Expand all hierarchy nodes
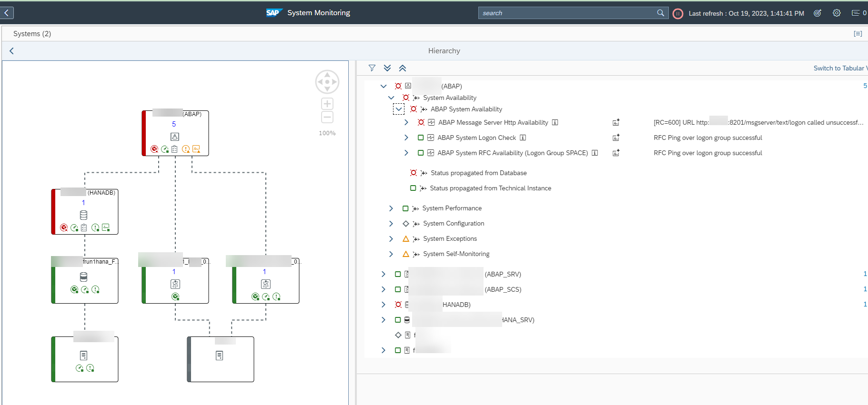The height and width of the screenshot is (405, 868). pos(387,68)
